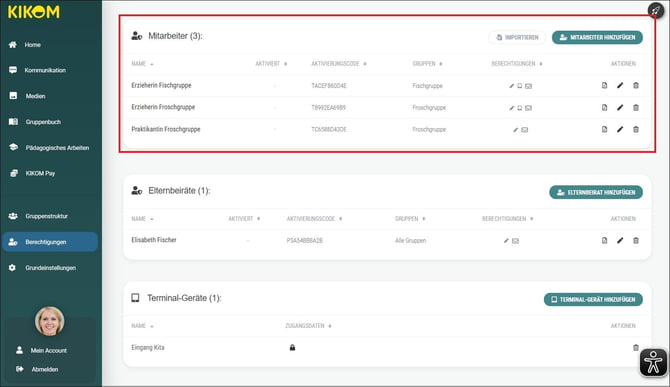Click activation code P3A54BBBA2B

pos(305,241)
